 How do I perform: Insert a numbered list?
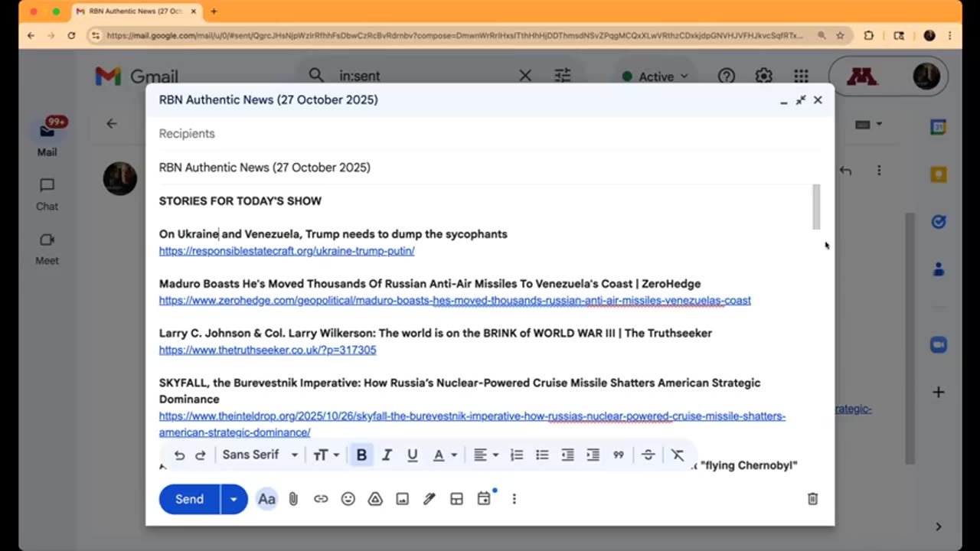517,455
